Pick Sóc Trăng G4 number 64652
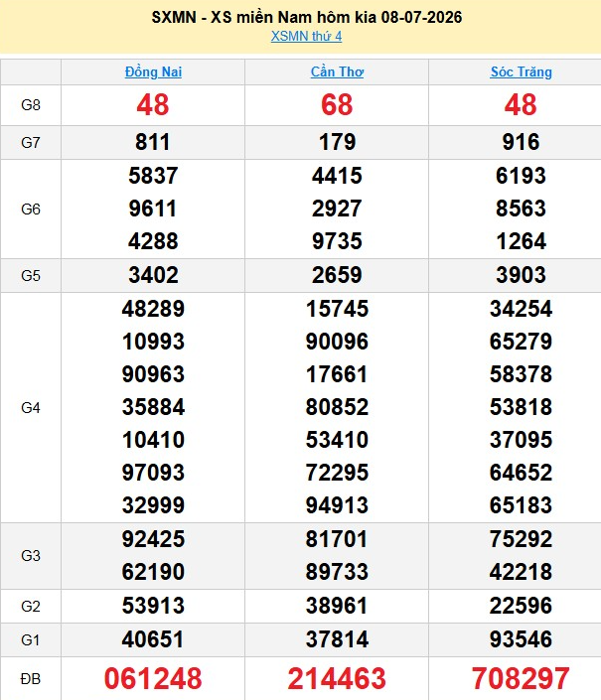Image resolution: width=601 pixels, height=700 pixels. point(522,473)
